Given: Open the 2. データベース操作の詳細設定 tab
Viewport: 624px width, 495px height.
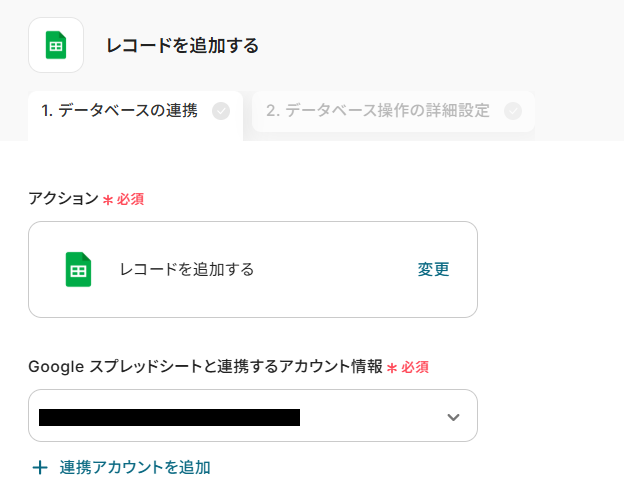Looking at the screenshot, I should (378, 111).
